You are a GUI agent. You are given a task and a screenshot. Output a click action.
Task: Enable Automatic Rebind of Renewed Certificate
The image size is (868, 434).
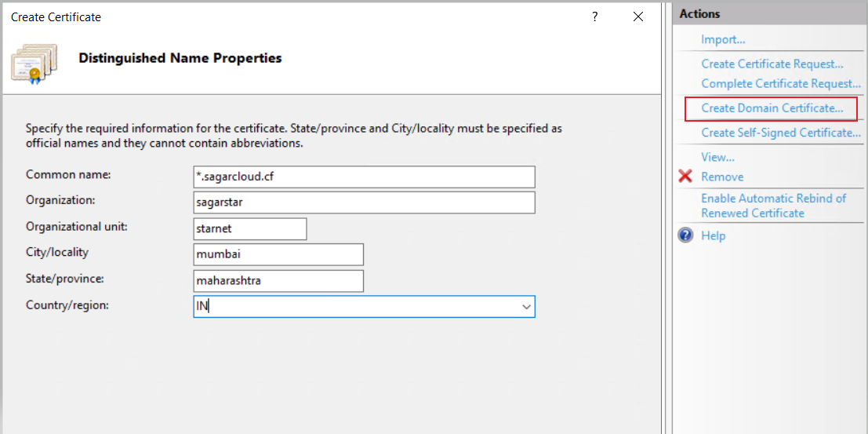point(773,206)
